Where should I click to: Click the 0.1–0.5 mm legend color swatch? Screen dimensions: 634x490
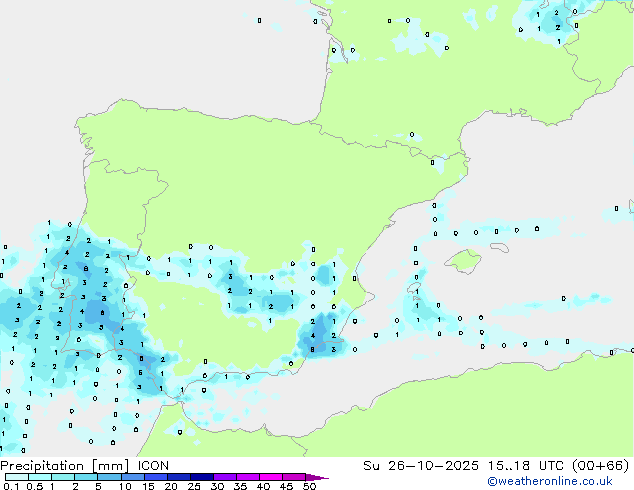click(17, 477)
